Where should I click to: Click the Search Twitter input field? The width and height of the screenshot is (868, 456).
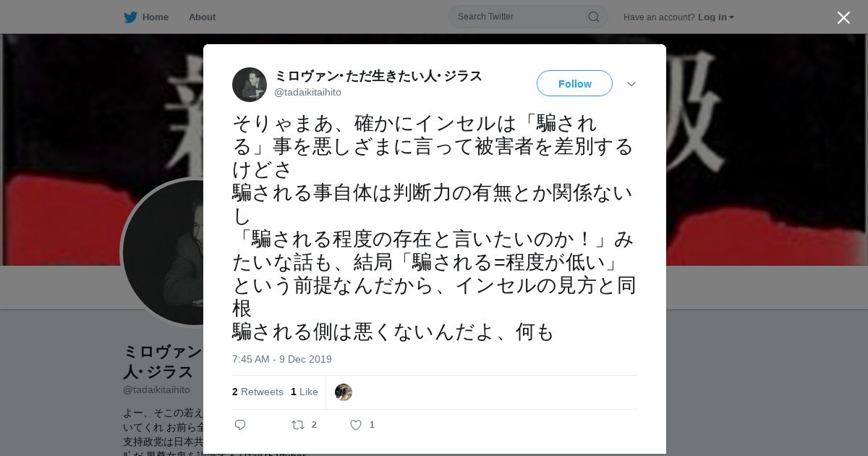(x=521, y=17)
